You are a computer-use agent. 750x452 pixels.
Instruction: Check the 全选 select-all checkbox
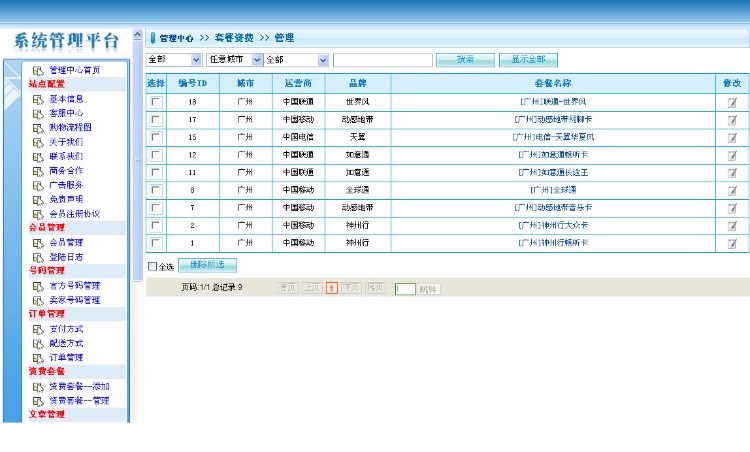[153, 266]
